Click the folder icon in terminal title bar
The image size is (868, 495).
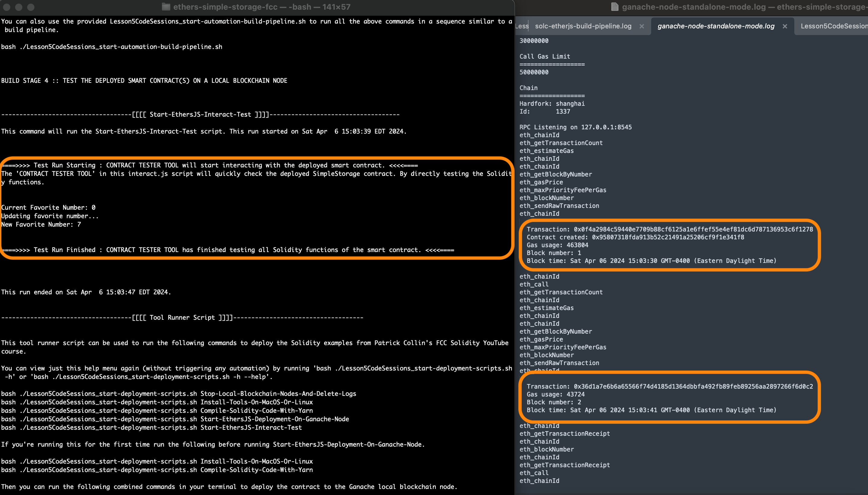click(x=166, y=7)
